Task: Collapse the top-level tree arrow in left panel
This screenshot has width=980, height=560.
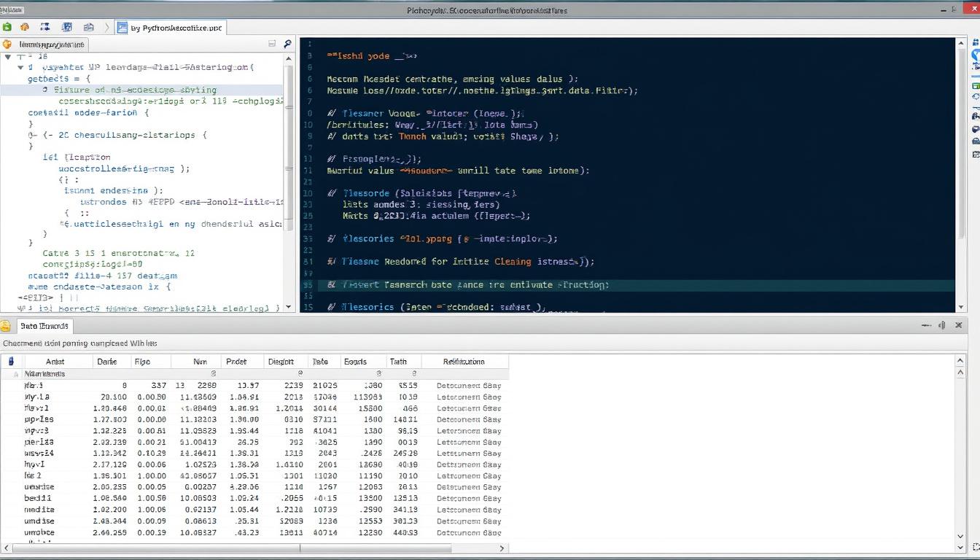Action: point(8,56)
